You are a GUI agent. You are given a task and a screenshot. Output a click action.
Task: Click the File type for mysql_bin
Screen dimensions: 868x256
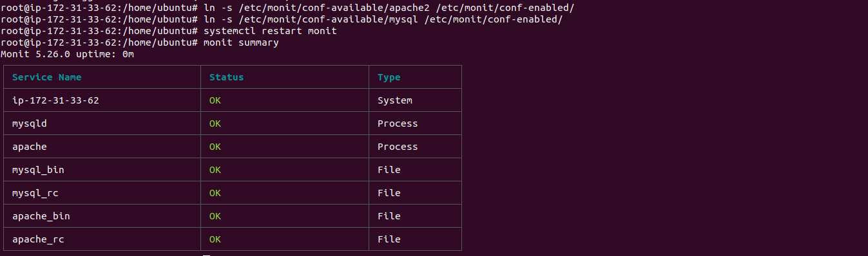pos(389,170)
